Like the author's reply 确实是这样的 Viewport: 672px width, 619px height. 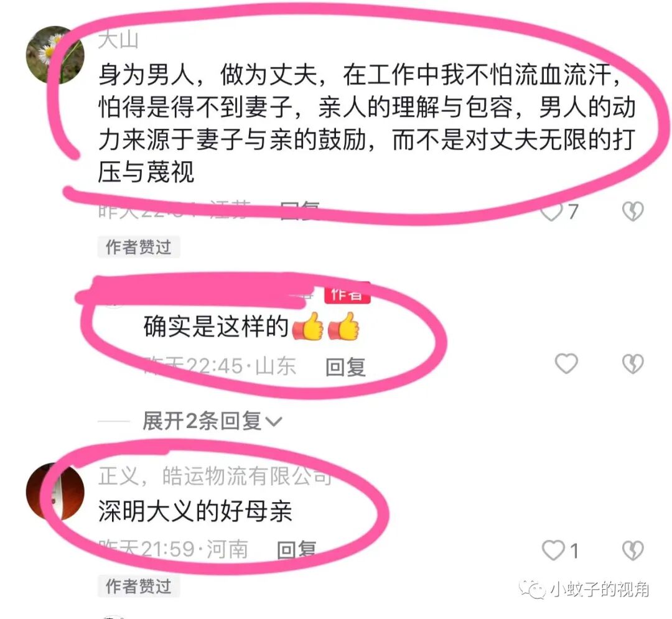point(567,364)
